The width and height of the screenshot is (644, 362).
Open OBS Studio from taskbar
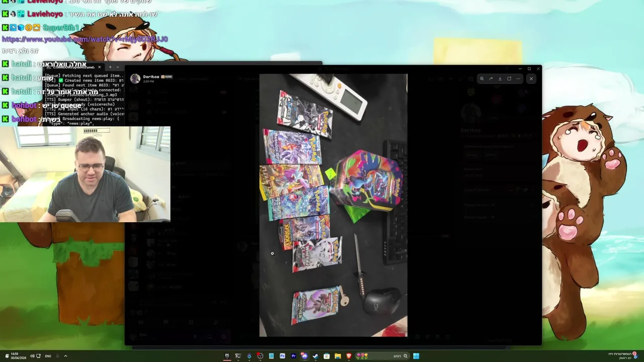pyautogui.click(x=260, y=356)
